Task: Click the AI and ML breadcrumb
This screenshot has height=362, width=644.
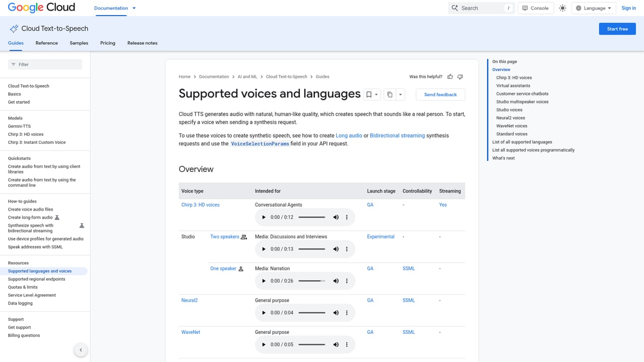Action: tap(248, 77)
